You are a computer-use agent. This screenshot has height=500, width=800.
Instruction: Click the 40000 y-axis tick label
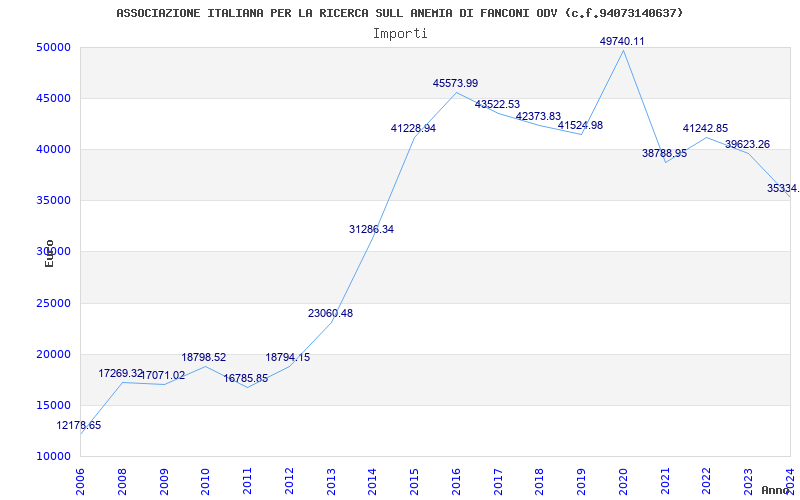point(53,149)
